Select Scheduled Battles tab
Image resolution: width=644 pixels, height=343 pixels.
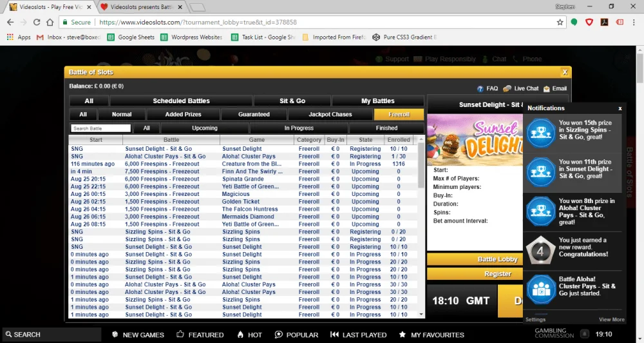point(181,101)
